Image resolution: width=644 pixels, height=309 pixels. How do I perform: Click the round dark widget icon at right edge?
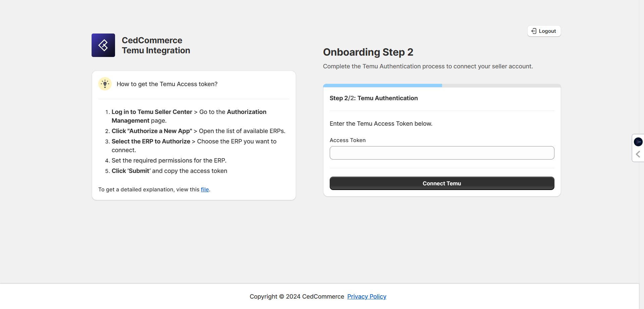point(638,142)
